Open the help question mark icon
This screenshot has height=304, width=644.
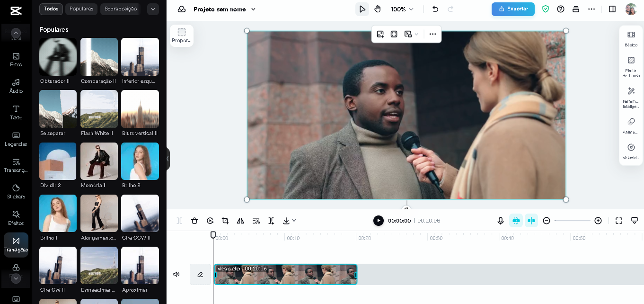[561, 9]
